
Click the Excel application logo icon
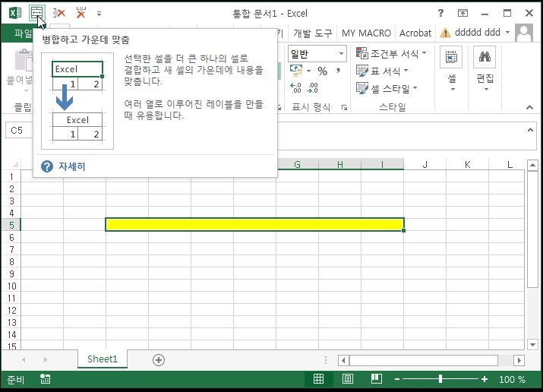[15, 13]
